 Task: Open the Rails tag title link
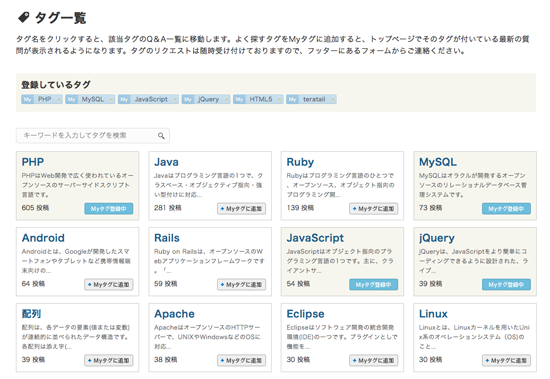tap(167, 238)
